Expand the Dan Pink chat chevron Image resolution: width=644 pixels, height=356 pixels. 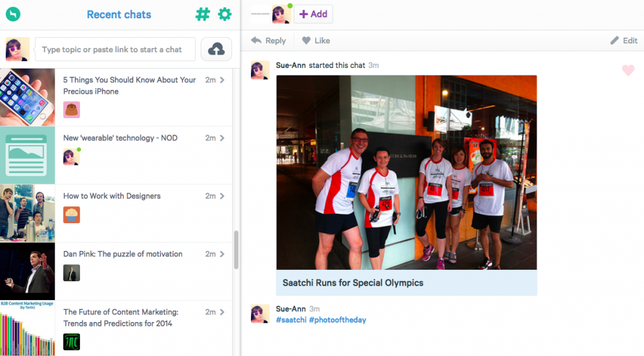coord(222,254)
